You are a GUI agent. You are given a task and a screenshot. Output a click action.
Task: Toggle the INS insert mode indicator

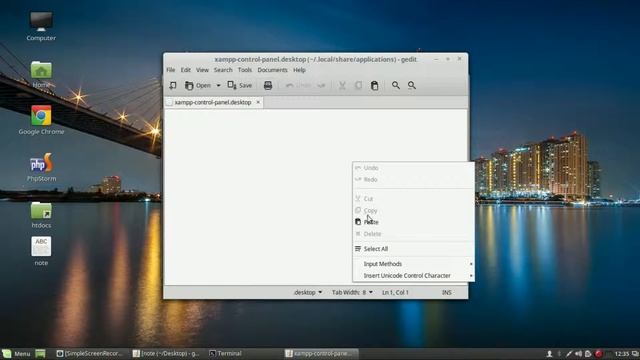[x=447, y=292]
